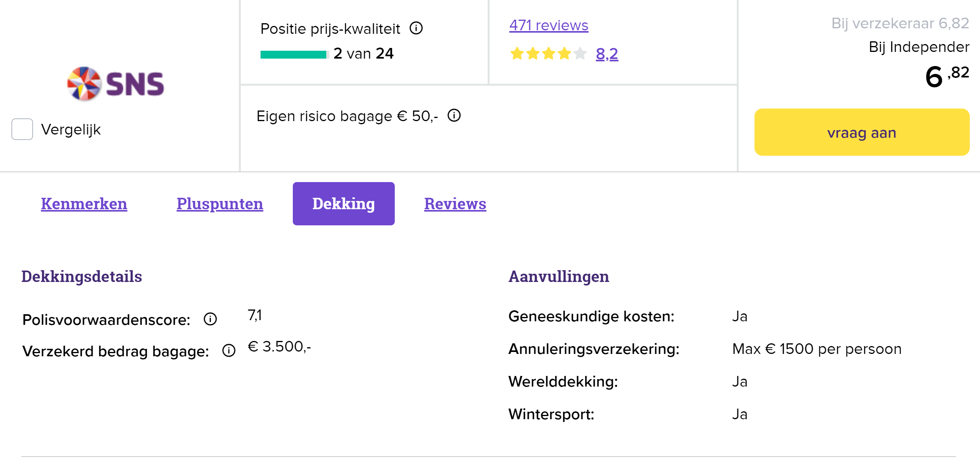Open the 471 reviews link
980x466 pixels.
point(549,25)
